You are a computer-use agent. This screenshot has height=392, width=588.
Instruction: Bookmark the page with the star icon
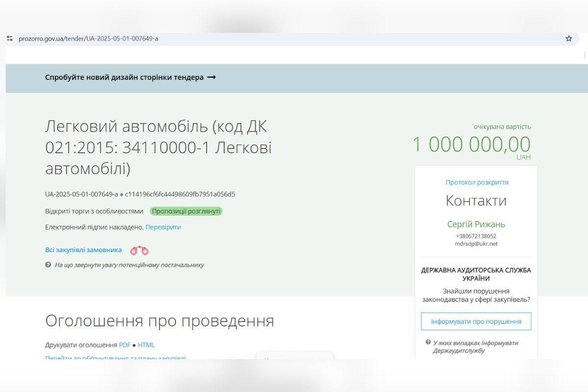568,38
